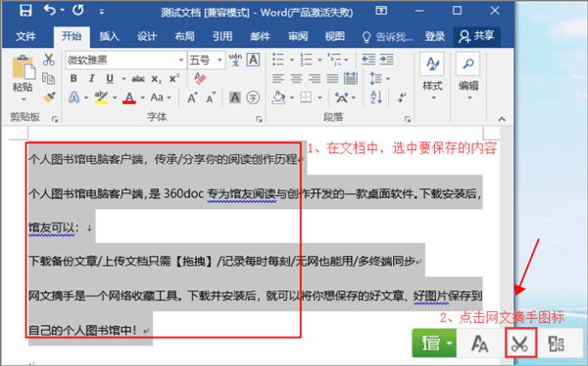Click the phonetic guide wén icon
588x366 pixels.
tap(235, 60)
